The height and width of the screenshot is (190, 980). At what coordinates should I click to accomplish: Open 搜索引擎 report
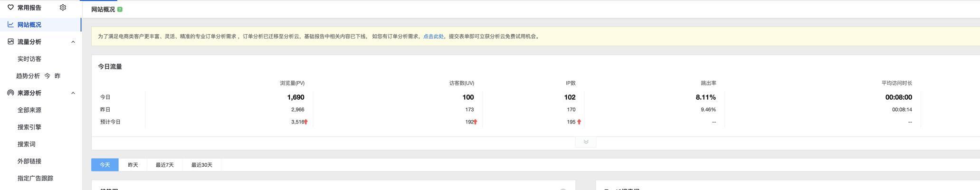[x=29, y=127]
